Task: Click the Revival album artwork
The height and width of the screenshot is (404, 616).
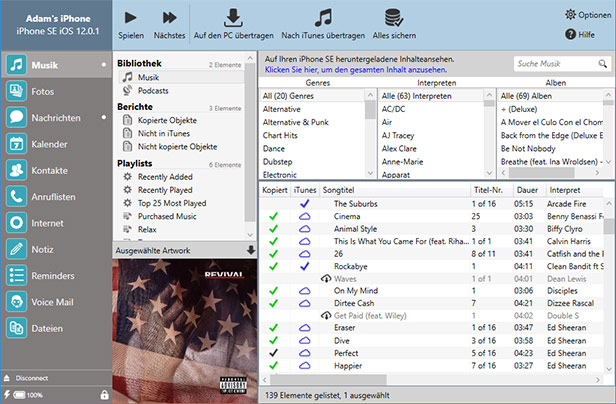Action: coord(185,331)
